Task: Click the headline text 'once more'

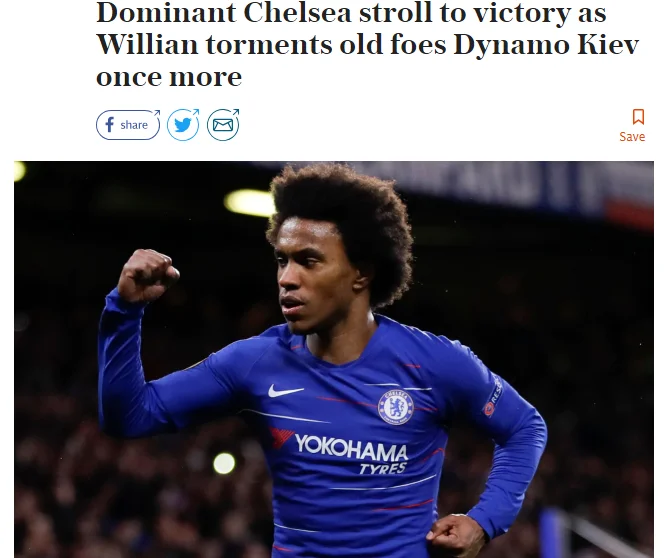Action: 169,77
